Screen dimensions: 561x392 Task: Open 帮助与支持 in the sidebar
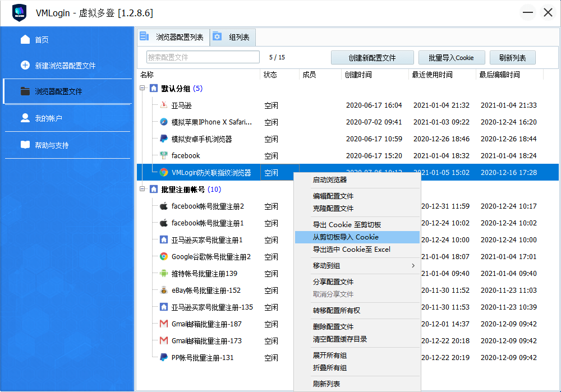click(67, 145)
